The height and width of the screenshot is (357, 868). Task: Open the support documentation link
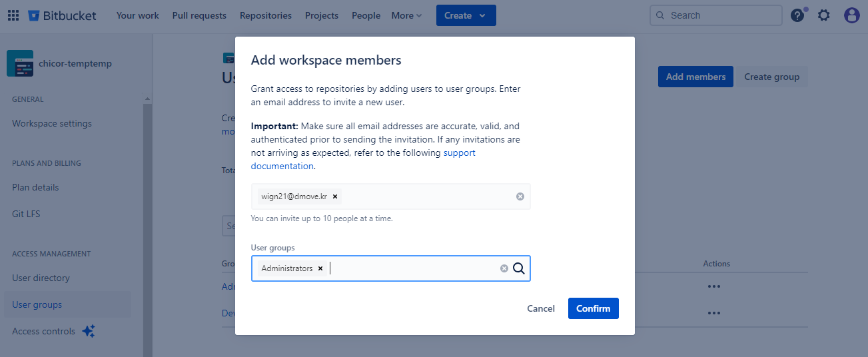coord(460,153)
